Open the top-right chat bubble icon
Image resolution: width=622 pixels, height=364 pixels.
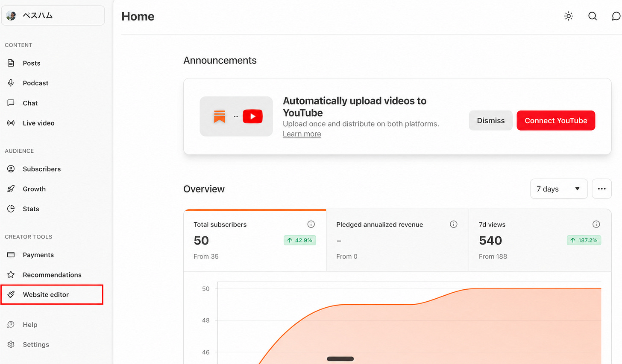click(x=616, y=16)
